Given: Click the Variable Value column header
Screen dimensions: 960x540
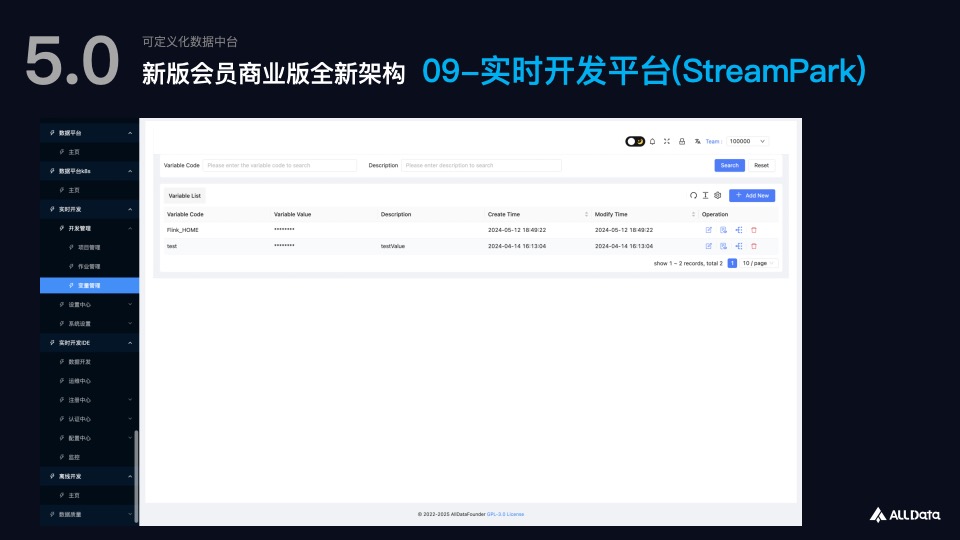Looking at the screenshot, I should (292, 214).
